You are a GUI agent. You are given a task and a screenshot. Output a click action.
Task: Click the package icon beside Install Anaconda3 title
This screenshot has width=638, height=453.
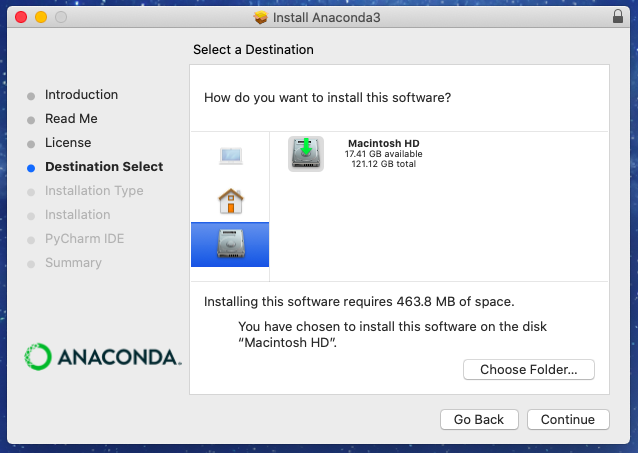pyautogui.click(x=261, y=18)
